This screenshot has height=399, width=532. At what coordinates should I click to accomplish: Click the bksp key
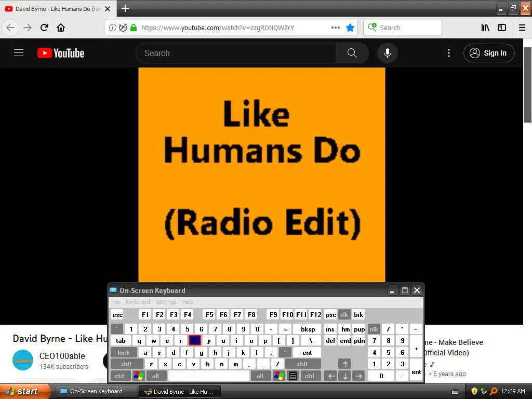coord(308,329)
